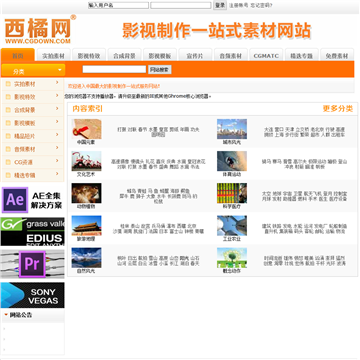Expand the 影视模板 sidebar chevron
Image resolution: width=360 pixels, height=360 pixels.
[57, 121]
